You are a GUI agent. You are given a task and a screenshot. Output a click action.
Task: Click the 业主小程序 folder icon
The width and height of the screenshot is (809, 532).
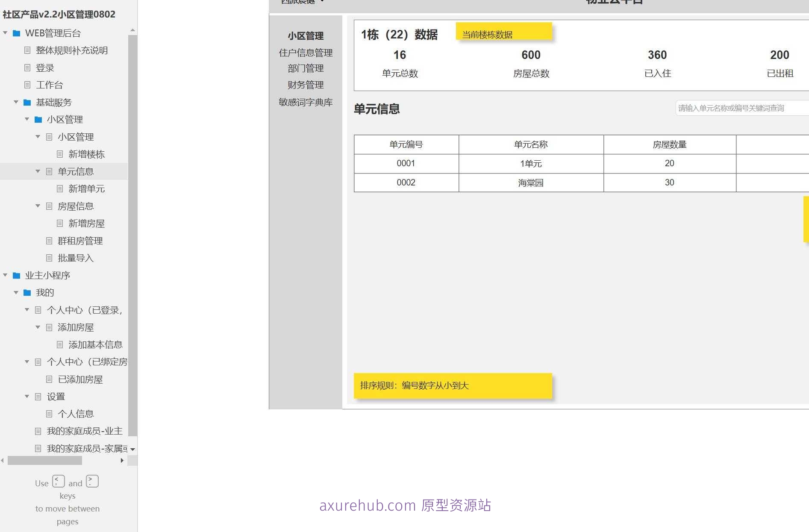16,275
